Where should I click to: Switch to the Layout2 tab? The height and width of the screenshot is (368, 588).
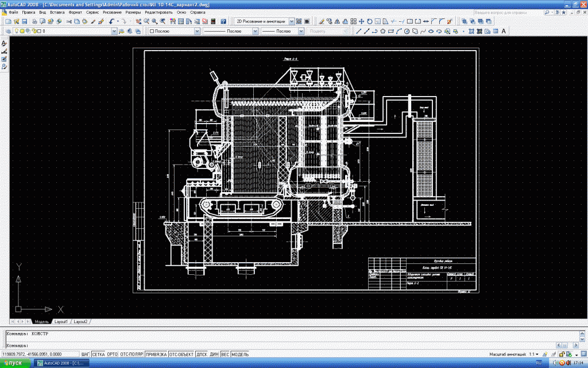(80, 322)
